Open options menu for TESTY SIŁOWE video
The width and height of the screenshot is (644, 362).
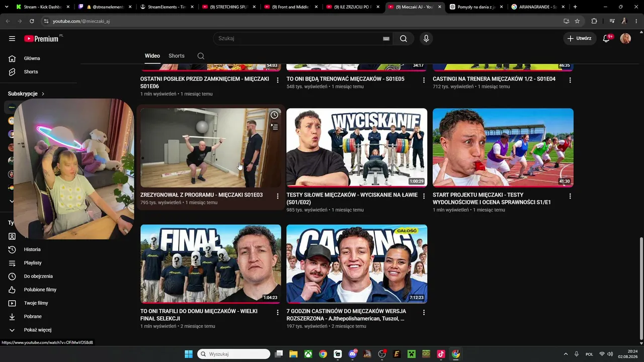424,196
